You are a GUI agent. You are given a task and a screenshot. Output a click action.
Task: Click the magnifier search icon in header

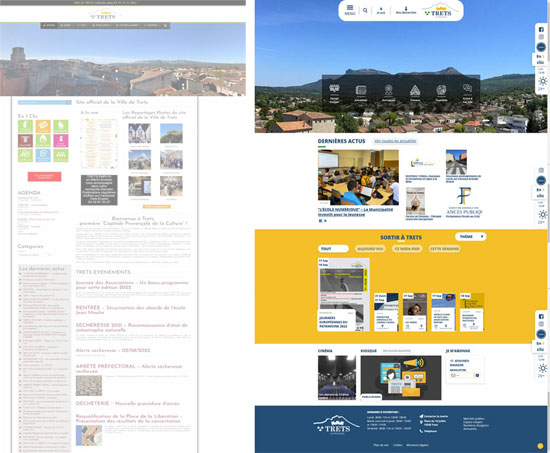click(x=365, y=11)
